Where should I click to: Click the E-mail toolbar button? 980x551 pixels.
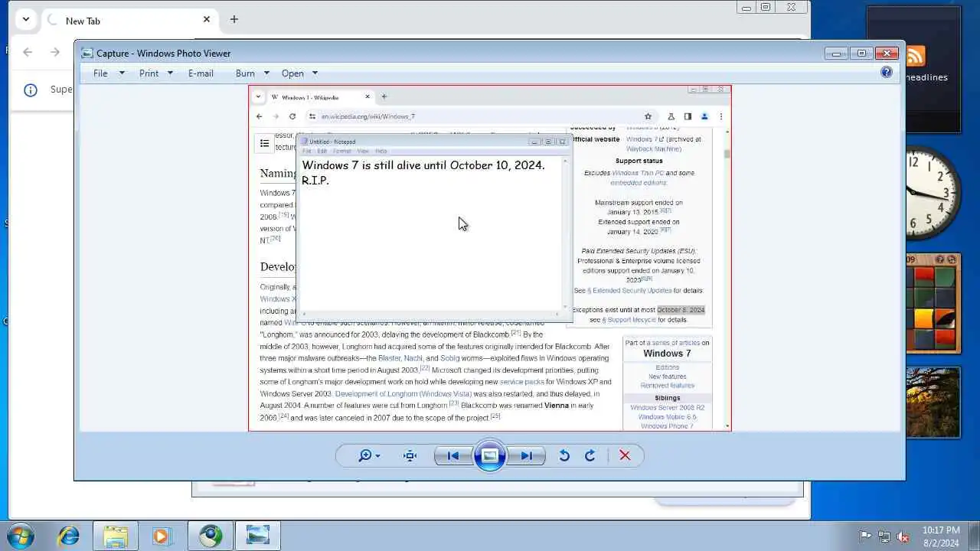pyautogui.click(x=201, y=73)
